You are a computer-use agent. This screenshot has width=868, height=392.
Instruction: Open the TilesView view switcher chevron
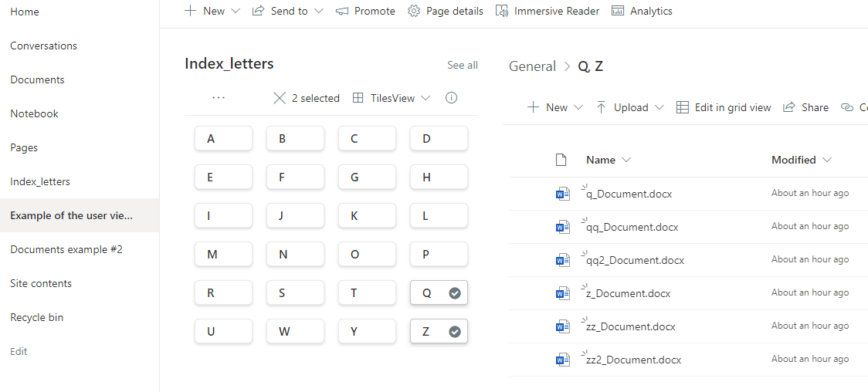click(426, 99)
